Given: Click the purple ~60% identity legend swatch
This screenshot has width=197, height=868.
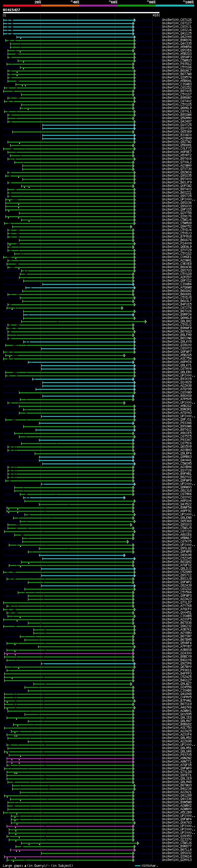Looking at the screenshot, I should coord(98,6).
